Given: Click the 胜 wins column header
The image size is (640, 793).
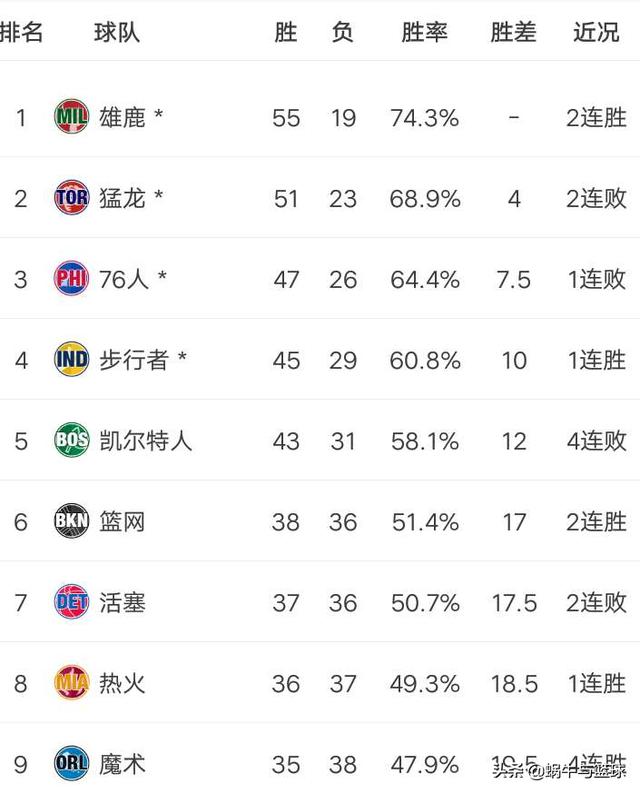Looking at the screenshot, I should point(286,33).
